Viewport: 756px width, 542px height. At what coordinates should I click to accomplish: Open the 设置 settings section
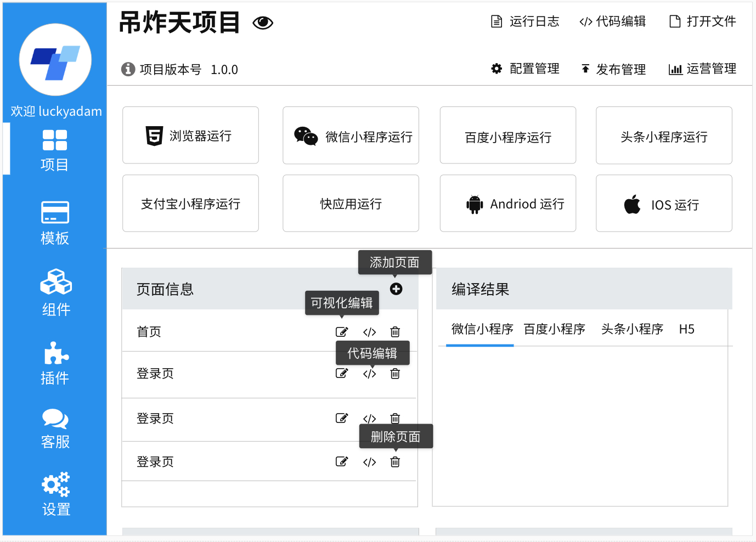pyautogui.click(x=56, y=494)
